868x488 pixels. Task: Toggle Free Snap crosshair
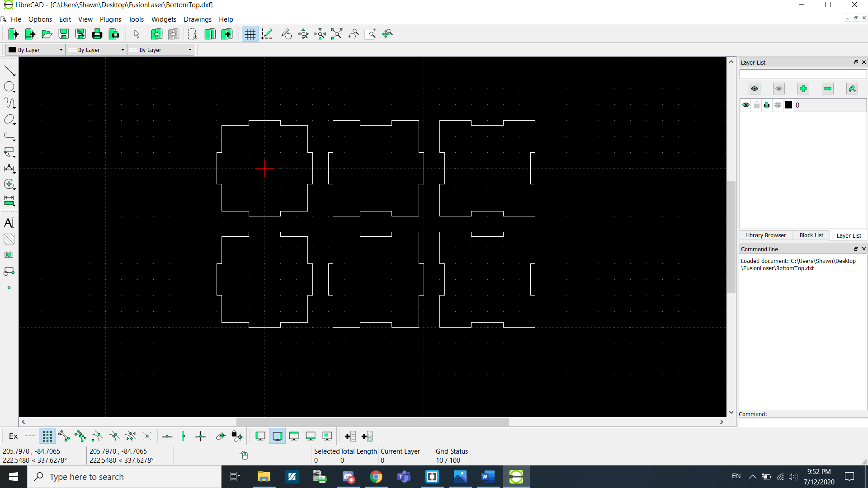(30, 436)
